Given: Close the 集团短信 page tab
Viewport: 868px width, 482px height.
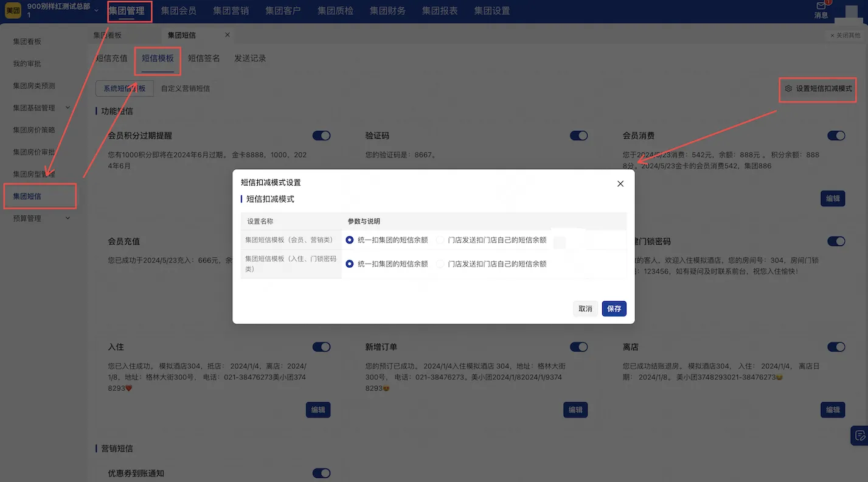Looking at the screenshot, I should point(227,35).
